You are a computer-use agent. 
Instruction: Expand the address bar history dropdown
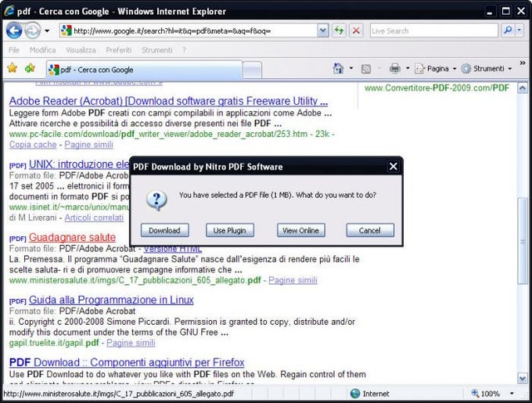point(322,31)
